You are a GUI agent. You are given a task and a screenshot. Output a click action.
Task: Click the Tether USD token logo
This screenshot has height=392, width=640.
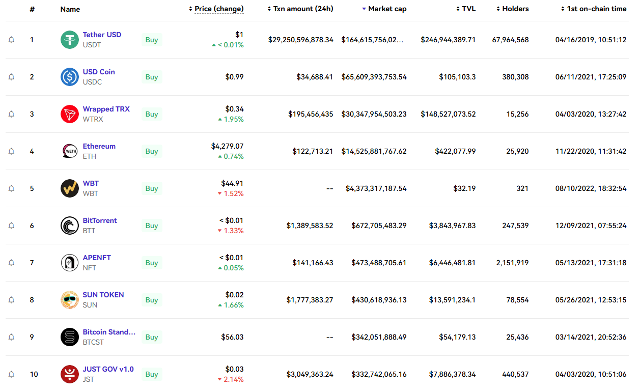(69, 40)
